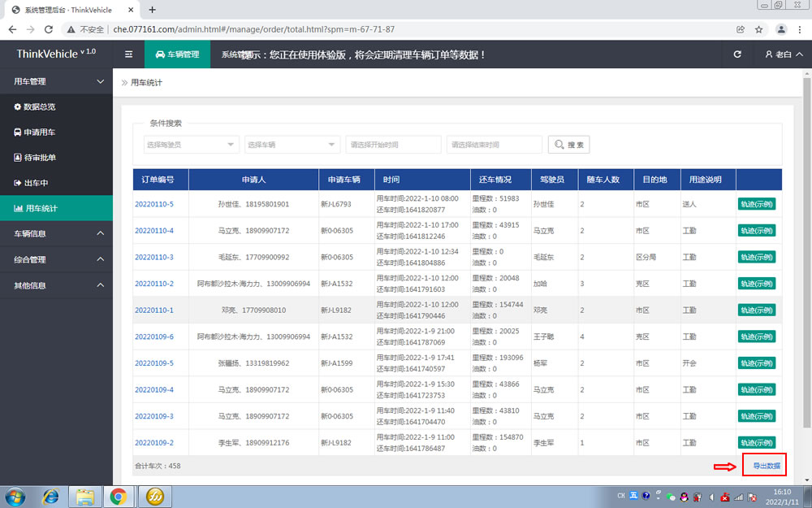Open 数据总览 in the sidebar
The image size is (812, 508).
(x=57, y=106)
